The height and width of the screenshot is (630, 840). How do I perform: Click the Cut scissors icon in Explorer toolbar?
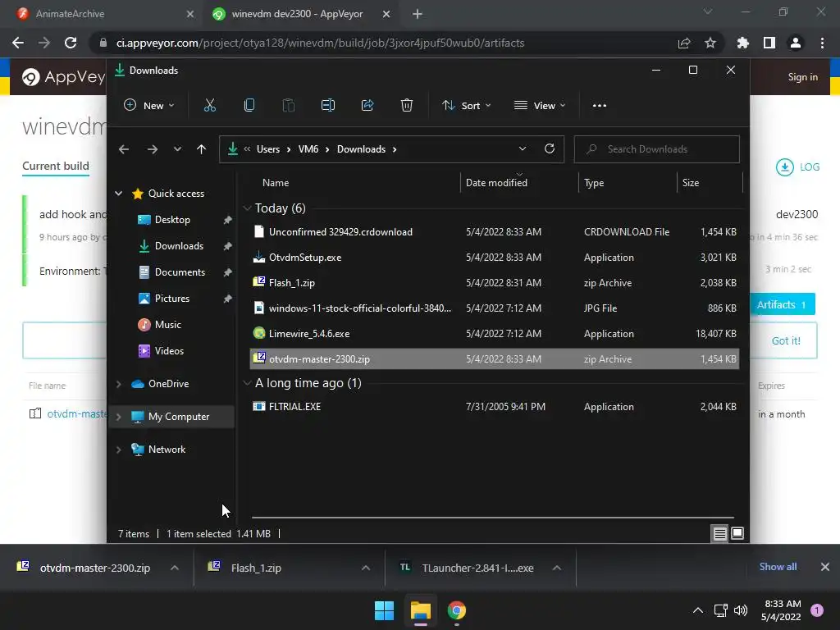point(209,106)
